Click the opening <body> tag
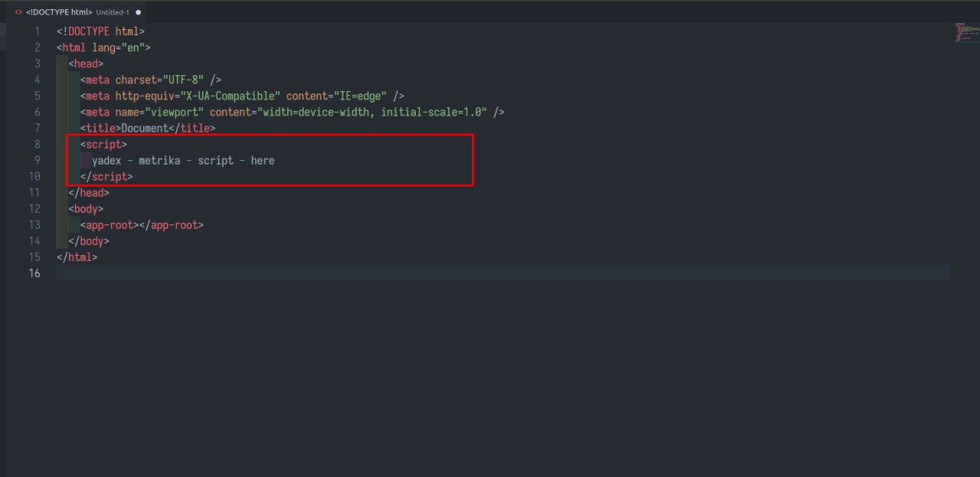Viewport: 980px width, 477px height. tap(86, 208)
